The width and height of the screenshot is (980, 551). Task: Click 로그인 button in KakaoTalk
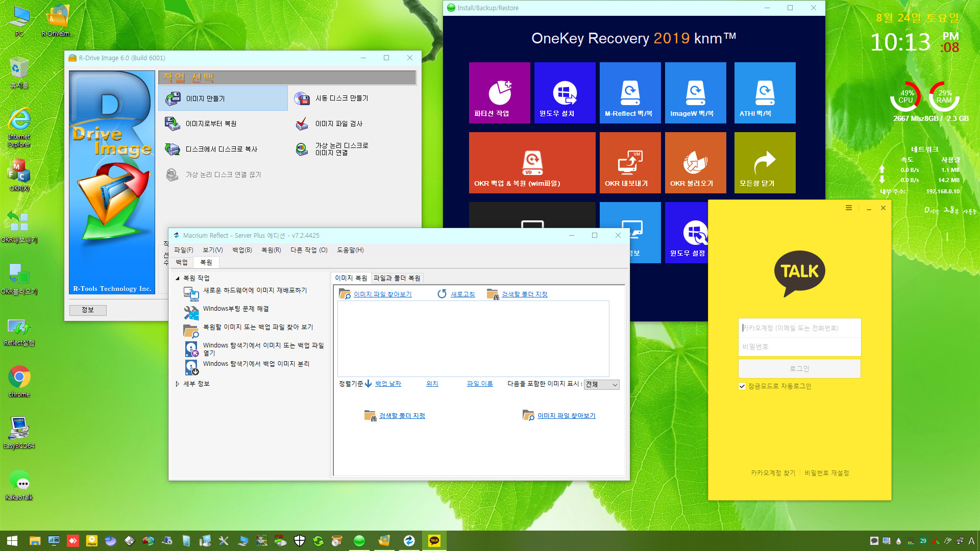click(799, 368)
